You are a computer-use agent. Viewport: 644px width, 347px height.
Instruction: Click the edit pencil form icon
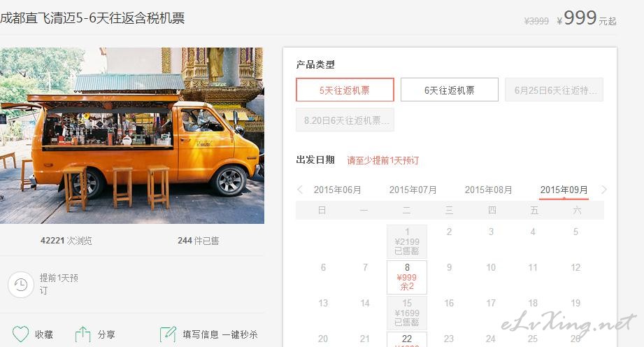(x=168, y=334)
